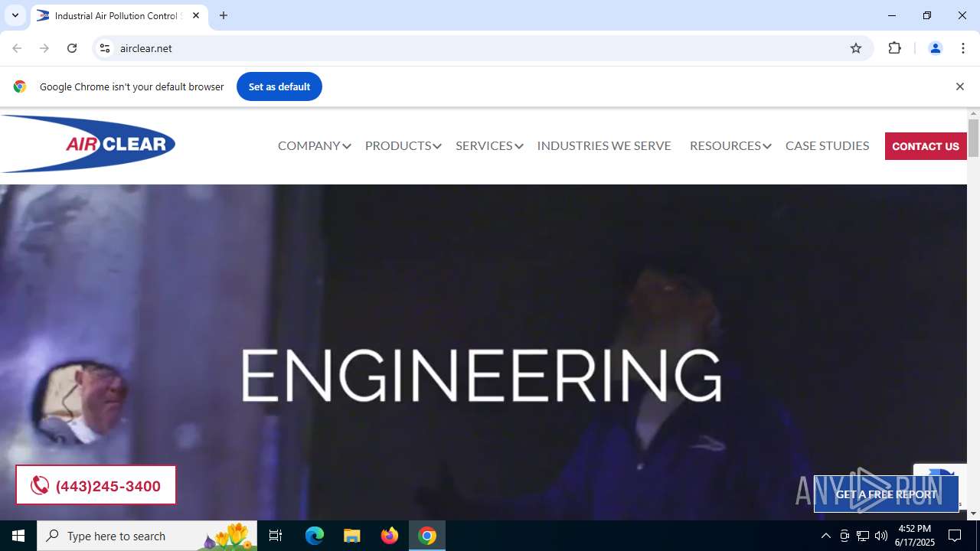The width and height of the screenshot is (980, 551).
Task: Click the page vertical scrollbar thumb
Action: [x=973, y=139]
